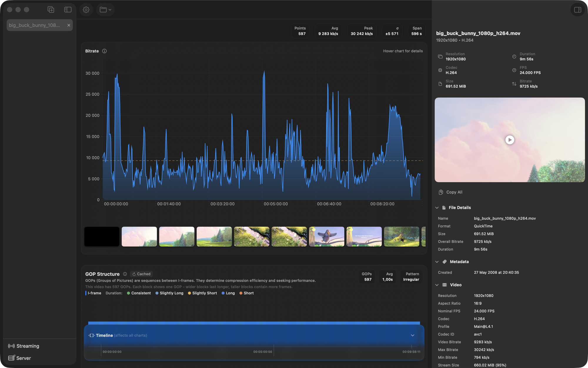The height and width of the screenshot is (368, 588).
Task: Click the Resolution icon in summary
Action: [x=440, y=57]
